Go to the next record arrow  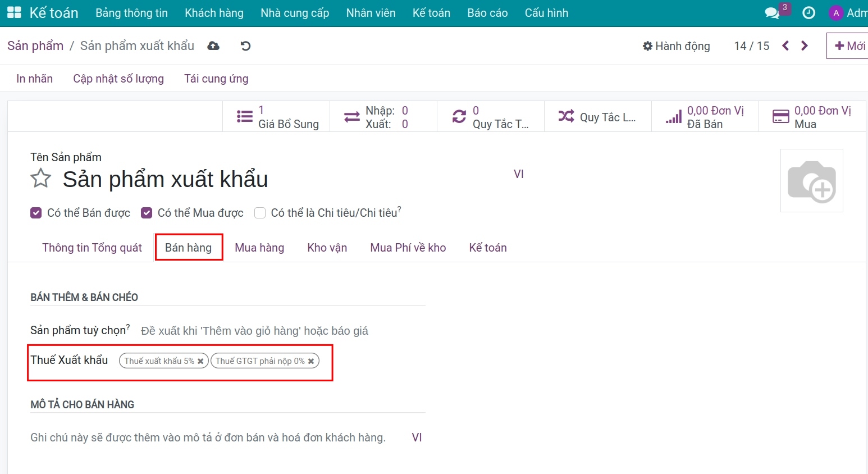805,45
